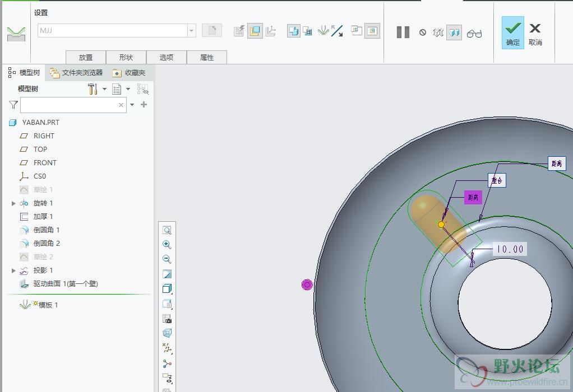Click the green punch form icon
The width and height of the screenshot is (573, 392).
pos(324,31)
